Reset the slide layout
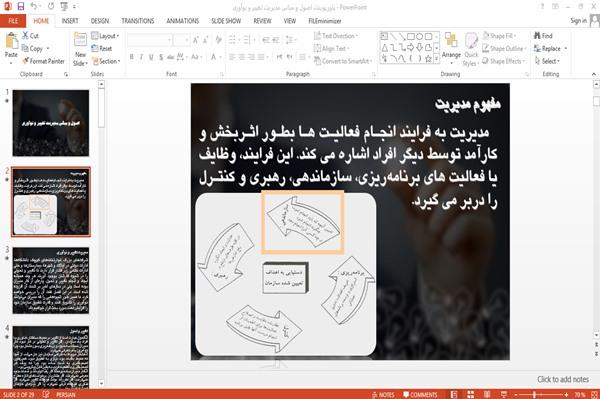The width and height of the screenshot is (600, 399). [x=102, y=48]
